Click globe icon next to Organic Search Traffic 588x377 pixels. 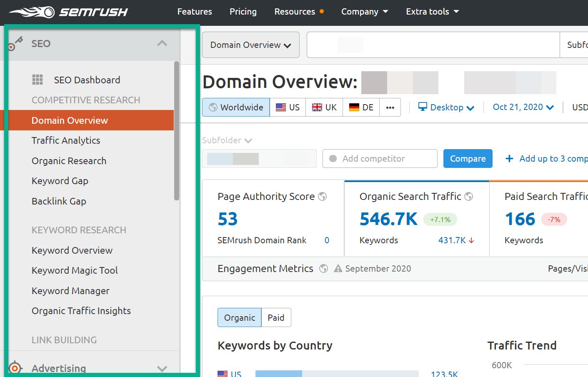(x=469, y=196)
